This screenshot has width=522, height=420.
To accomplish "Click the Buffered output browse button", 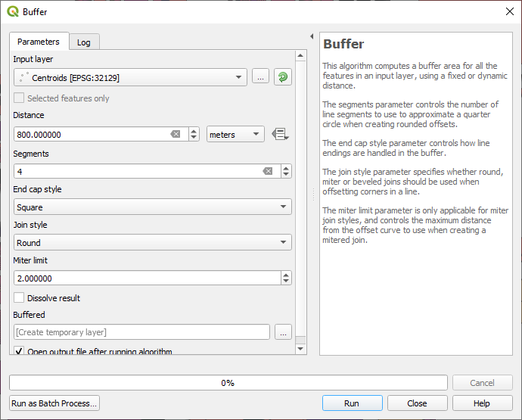I will tap(283, 332).
